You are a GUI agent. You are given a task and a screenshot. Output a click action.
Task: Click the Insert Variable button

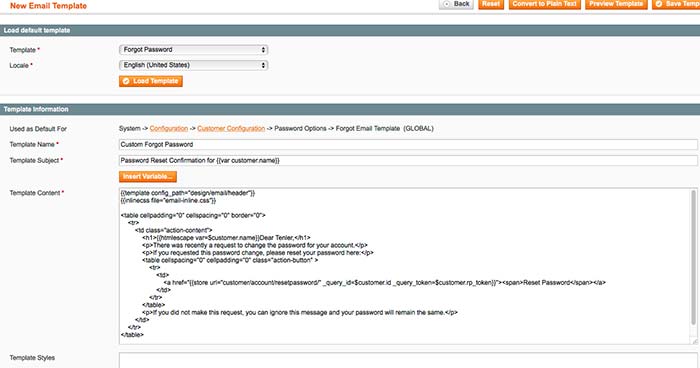[x=148, y=176]
